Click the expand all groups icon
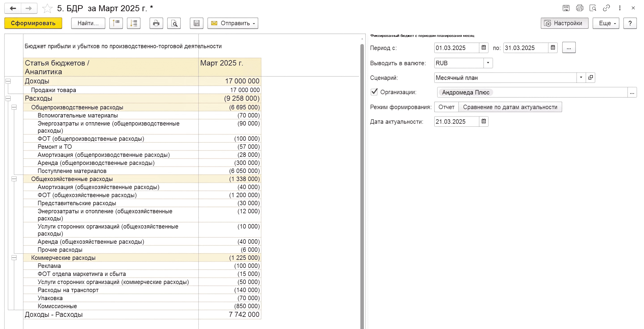This screenshot has width=644, height=329. coord(133,23)
